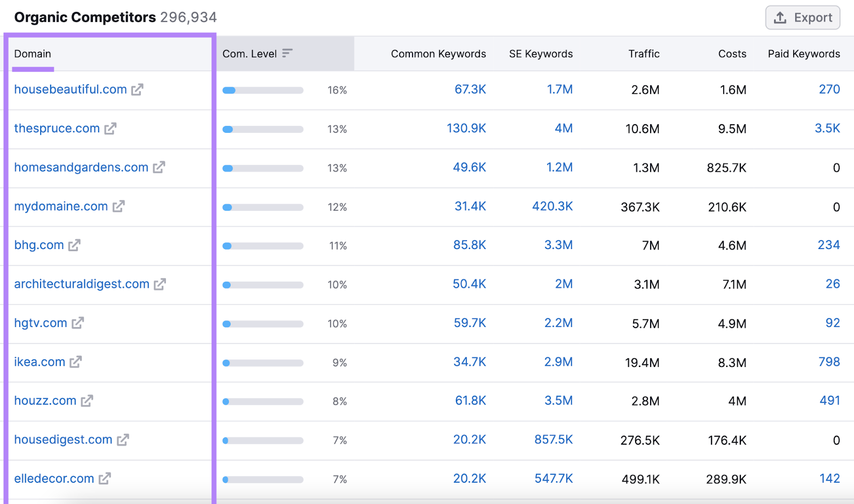Click the Export button
This screenshot has height=504, width=854.
(x=802, y=17)
